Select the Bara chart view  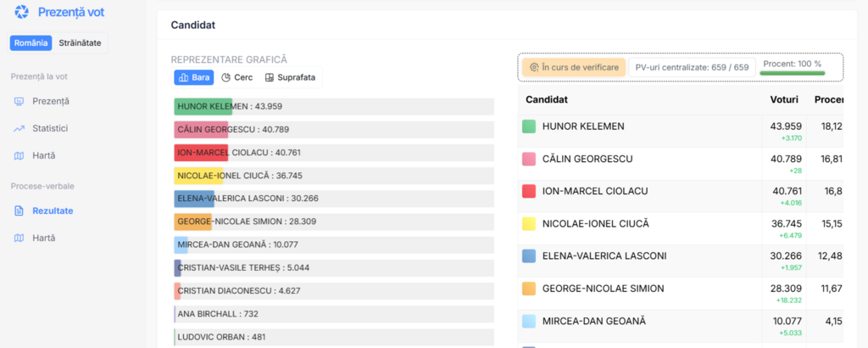[x=193, y=77]
